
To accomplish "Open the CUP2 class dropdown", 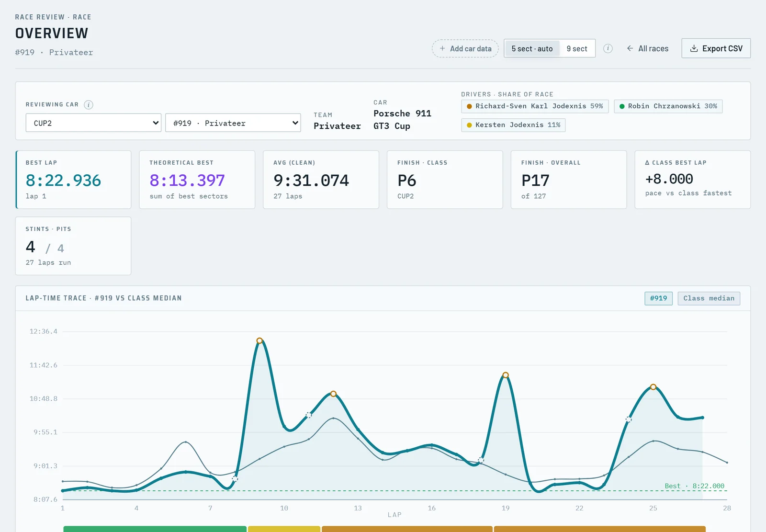I will (93, 123).
